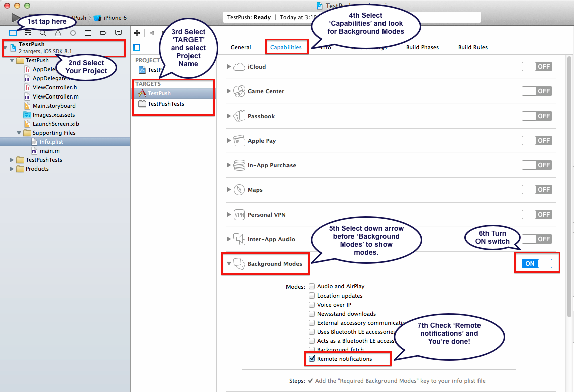574x392 pixels.
Task: Open the Symbol navigator hierarchy icon
Action: (x=28, y=33)
